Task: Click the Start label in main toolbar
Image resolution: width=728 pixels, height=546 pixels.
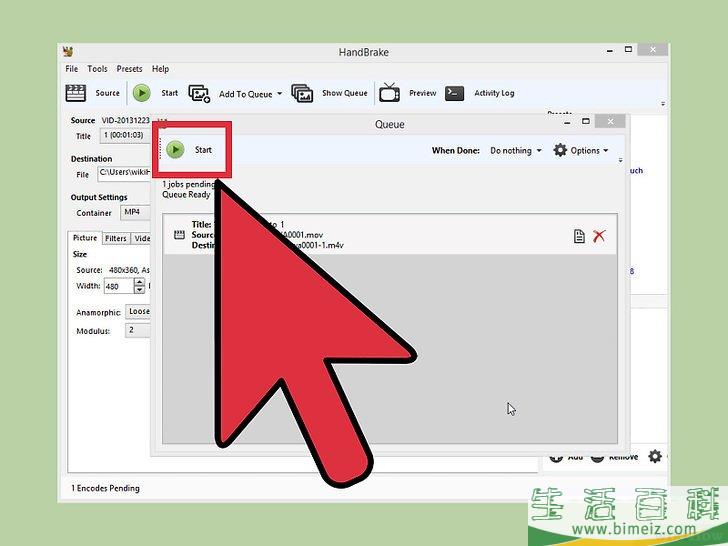Action: pyautogui.click(x=169, y=93)
